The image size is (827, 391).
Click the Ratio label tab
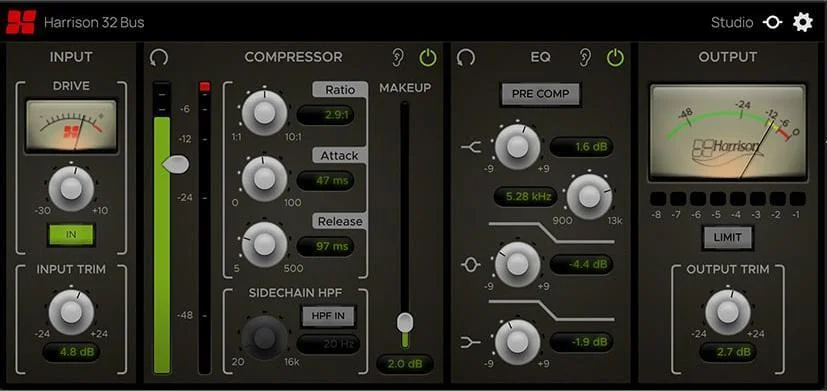coord(340,90)
